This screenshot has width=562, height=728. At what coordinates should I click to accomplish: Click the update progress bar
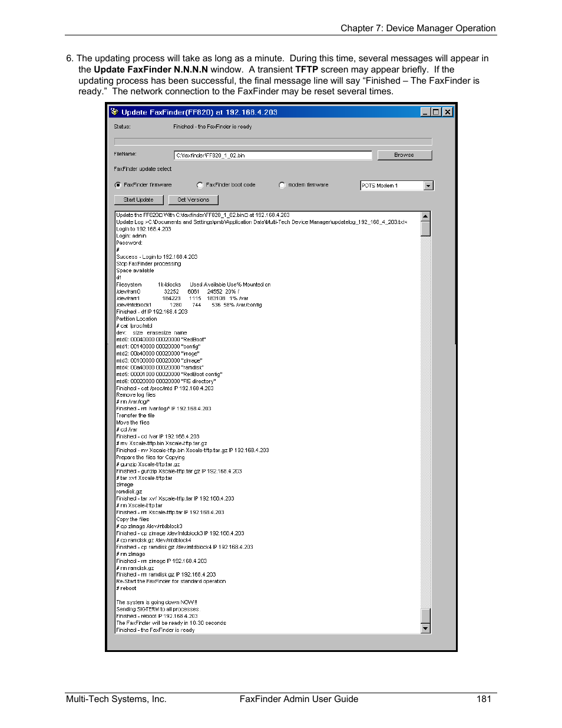point(273,141)
